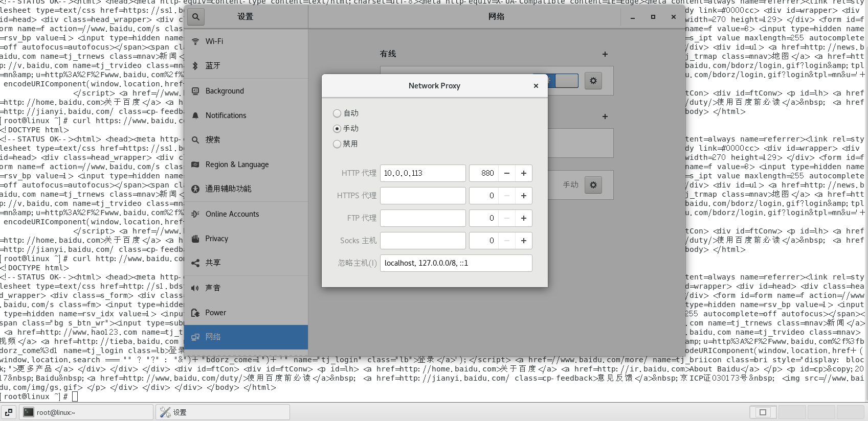The image size is (868, 421).
Task: Open the Bluetooth (蓝牙) panel
Action: pyautogui.click(x=246, y=66)
